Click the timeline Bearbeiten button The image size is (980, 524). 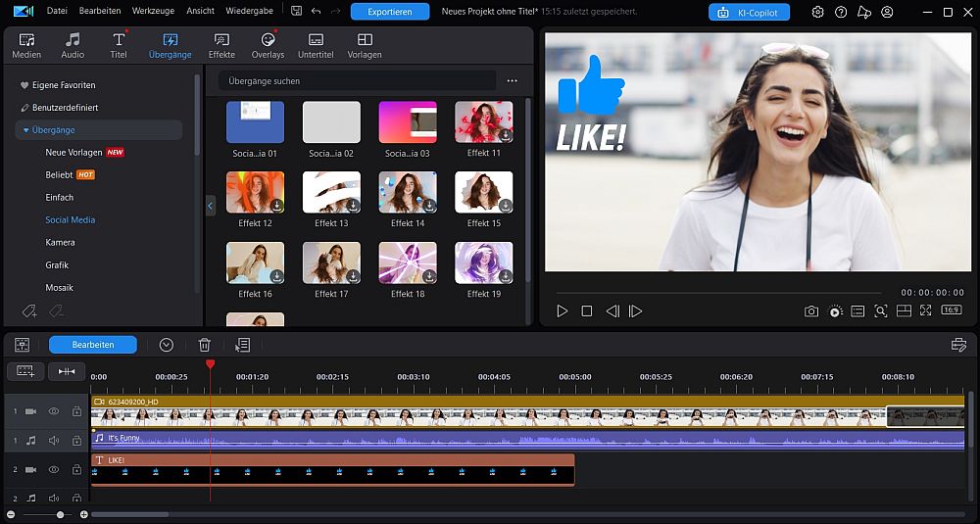pos(92,345)
